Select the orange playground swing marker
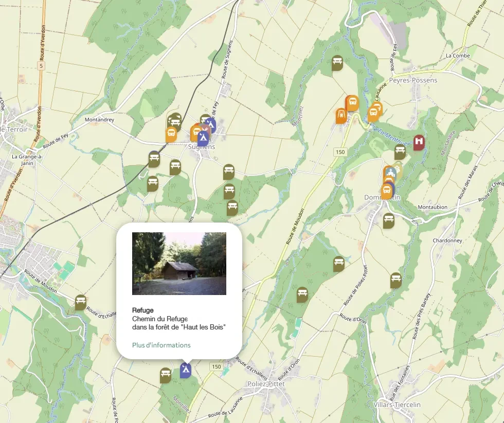This screenshot has width=504, height=423. 341,115
